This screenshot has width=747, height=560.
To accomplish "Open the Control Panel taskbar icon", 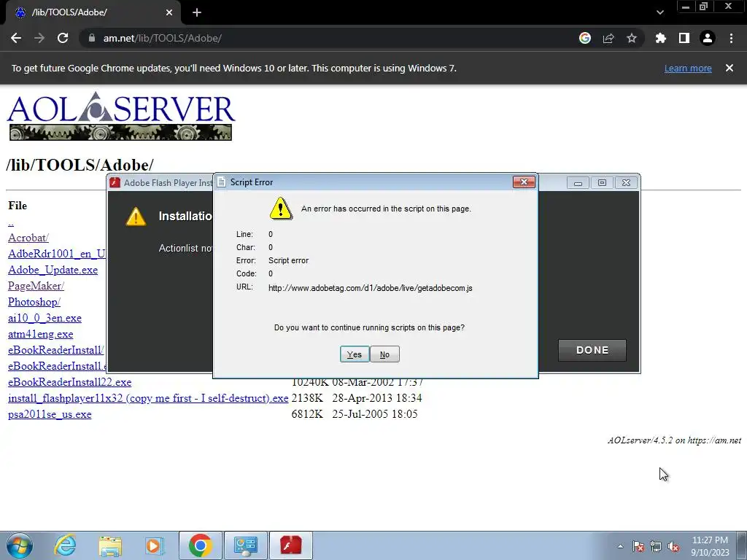I will point(246,545).
